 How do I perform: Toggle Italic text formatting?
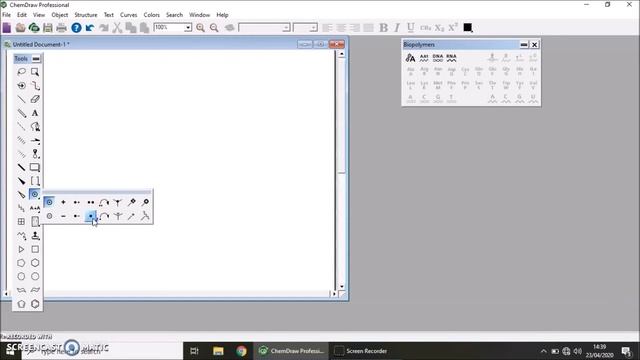pyautogui.click(x=397, y=28)
